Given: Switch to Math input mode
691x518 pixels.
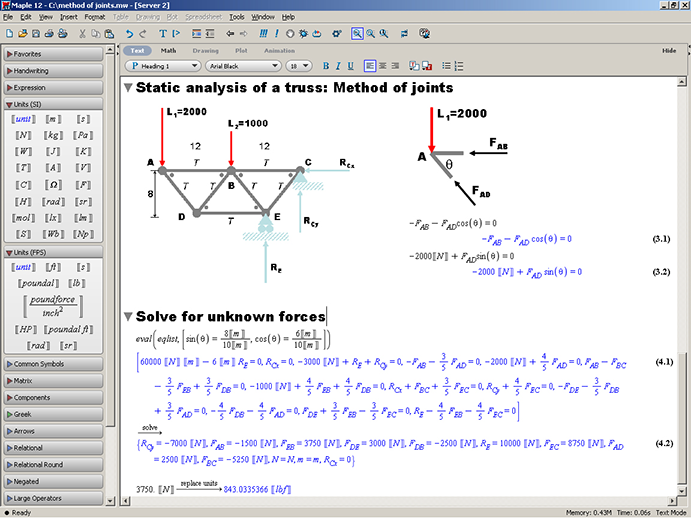Looking at the screenshot, I should click(169, 49).
